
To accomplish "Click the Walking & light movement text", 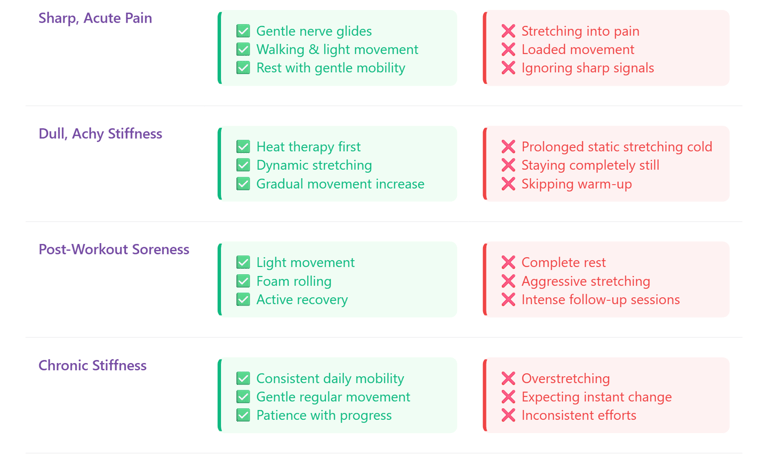I will click(x=337, y=50).
